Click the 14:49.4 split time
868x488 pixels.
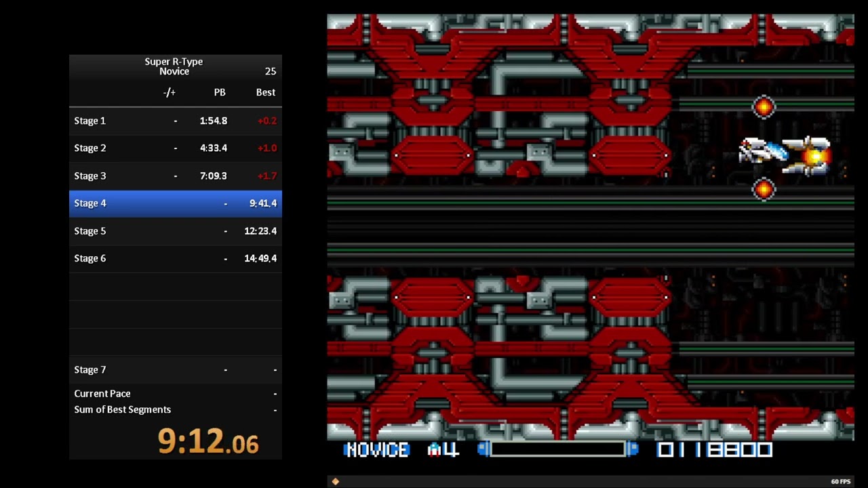pos(260,258)
